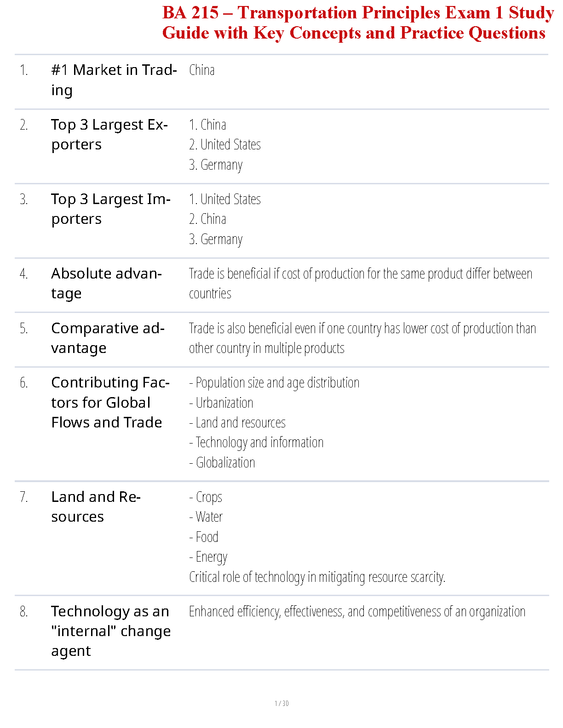The height and width of the screenshot is (728, 563).
Task: Select the "Top 3 Largest Importers" term
Action: click(110, 209)
